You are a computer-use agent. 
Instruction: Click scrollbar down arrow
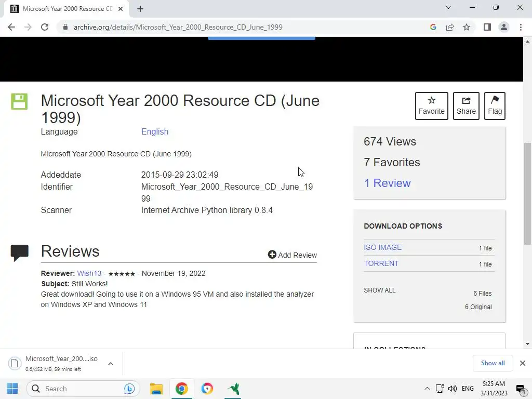pyautogui.click(x=528, y=344)
